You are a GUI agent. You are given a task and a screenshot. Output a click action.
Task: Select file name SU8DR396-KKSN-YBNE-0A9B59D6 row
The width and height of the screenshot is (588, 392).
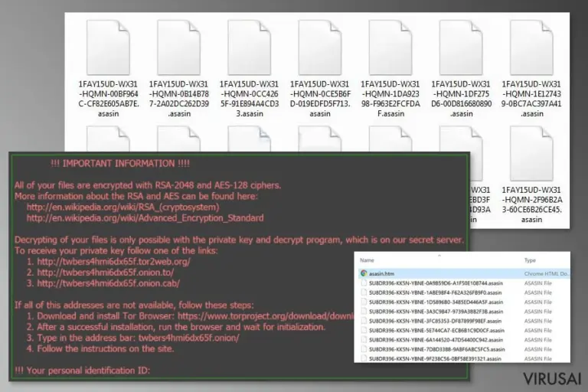436,283
